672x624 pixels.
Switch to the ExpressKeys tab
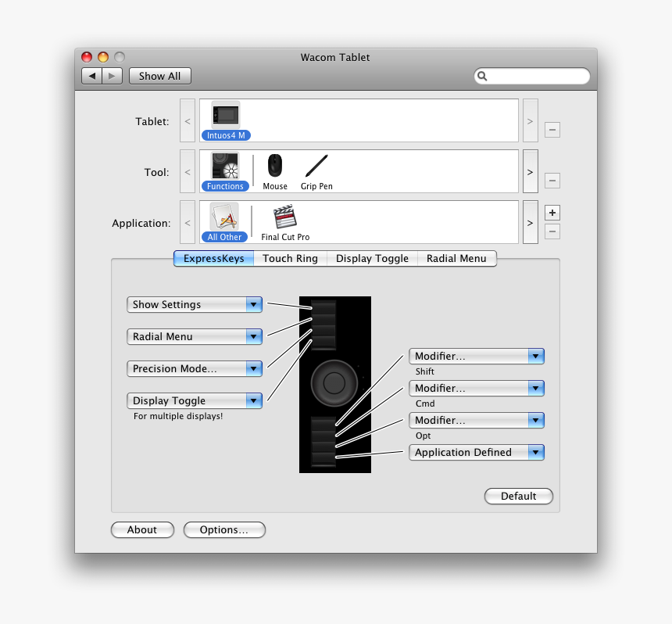pyautogui.click(x=214, y=259)
